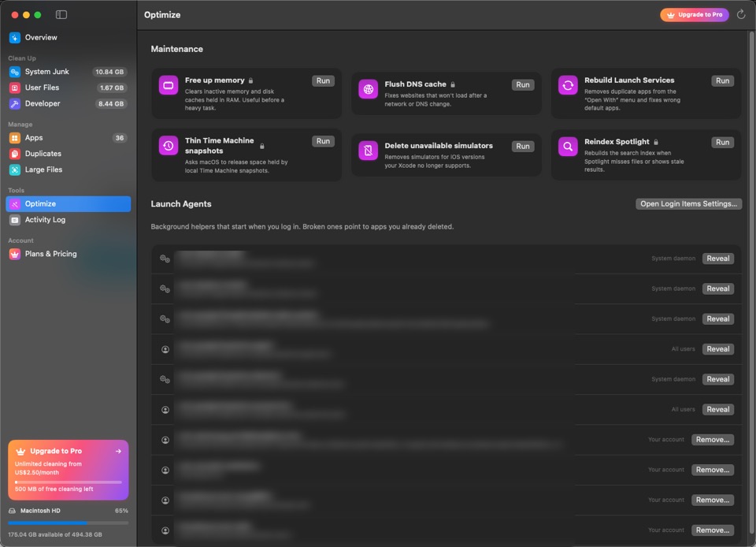
Task: Run Delete unavailable simulators
Action: pos(523,146)
